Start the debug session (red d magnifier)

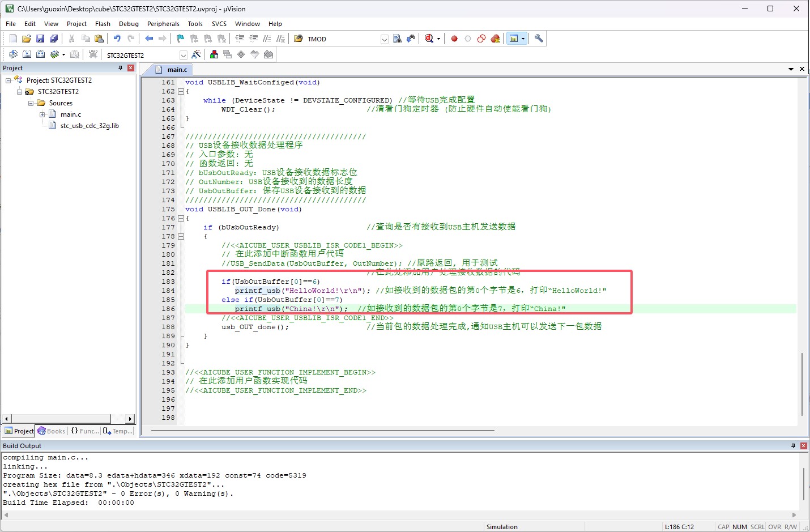[429, 39]
